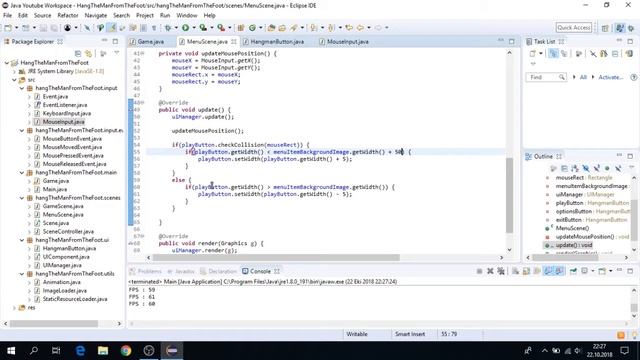Click the Activate... link in Task List
Screen dimensions: 640x360
[611, 77]
